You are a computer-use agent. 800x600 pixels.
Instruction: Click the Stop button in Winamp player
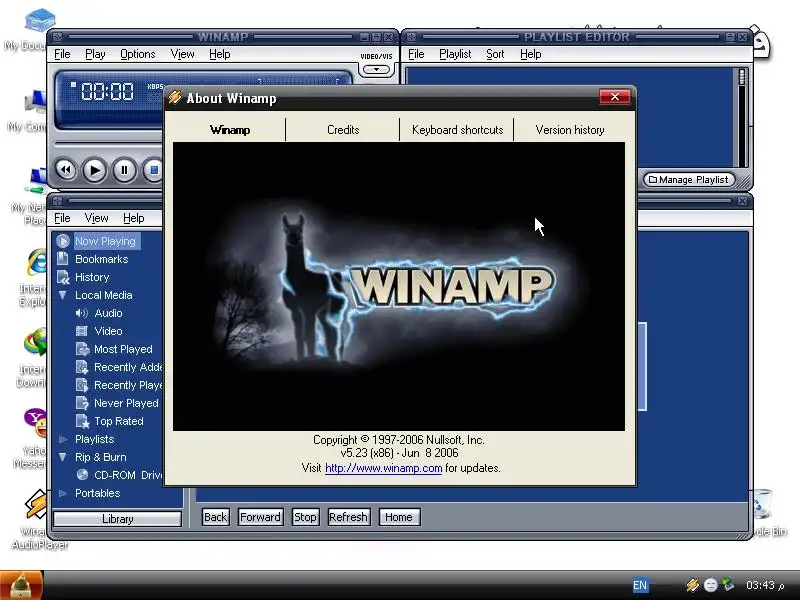tap(153, 170)
